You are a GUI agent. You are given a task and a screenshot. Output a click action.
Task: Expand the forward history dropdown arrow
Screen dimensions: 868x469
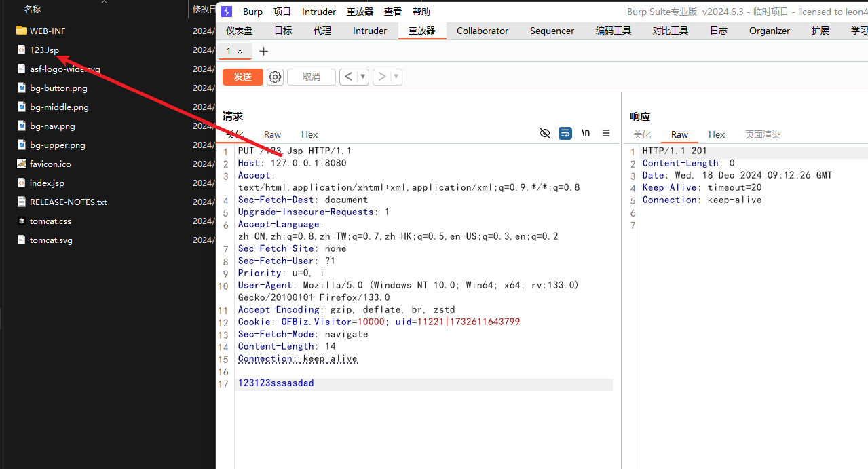click(x=396, y=77)
